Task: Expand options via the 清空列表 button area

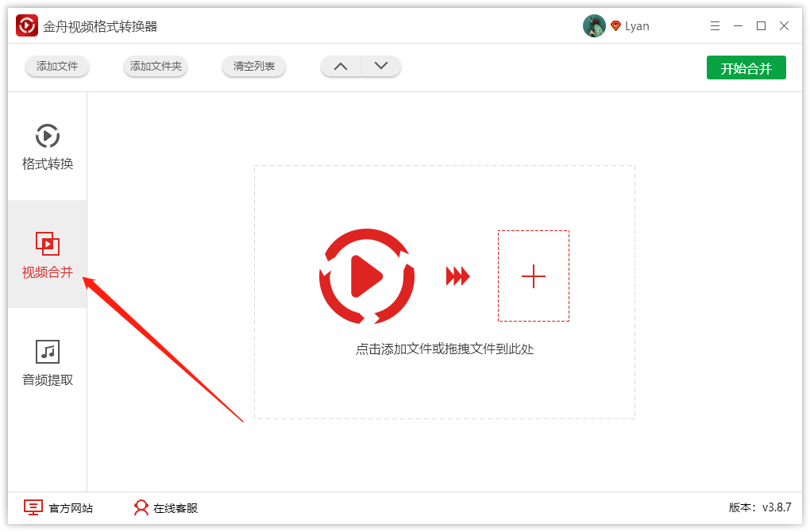Action: [x=253, y=67]
